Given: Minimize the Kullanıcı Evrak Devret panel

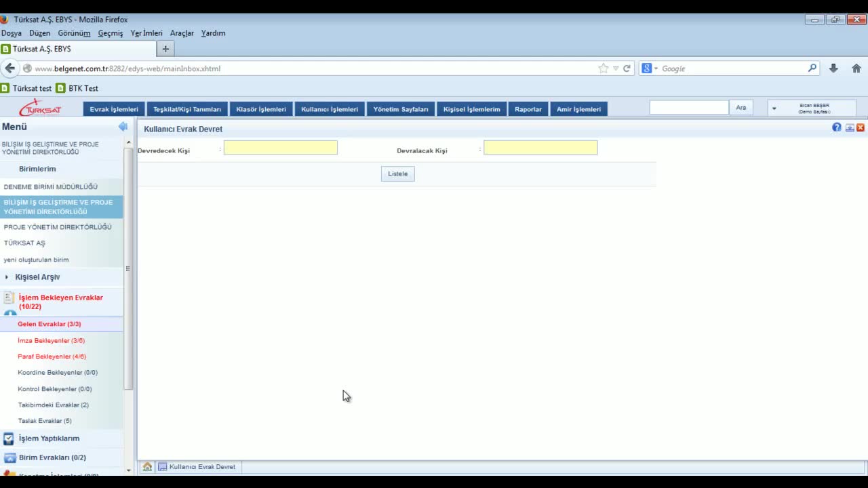Looking at the screenshot, I should point(849,127).
